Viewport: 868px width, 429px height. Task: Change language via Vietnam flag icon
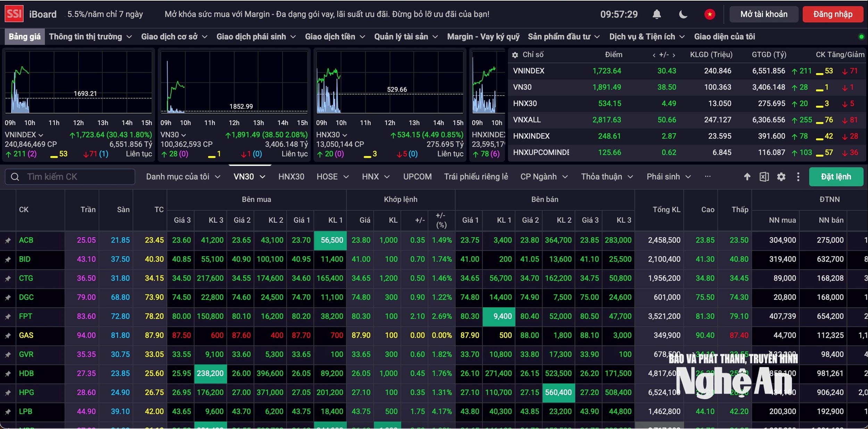(x=710, y=14)
